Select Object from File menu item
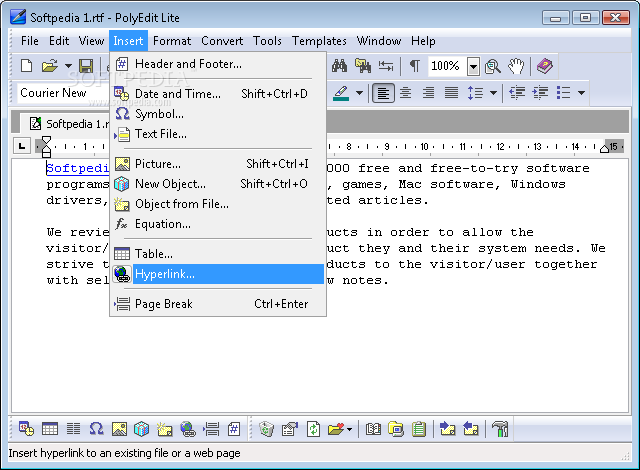 (x=218, y=204)
